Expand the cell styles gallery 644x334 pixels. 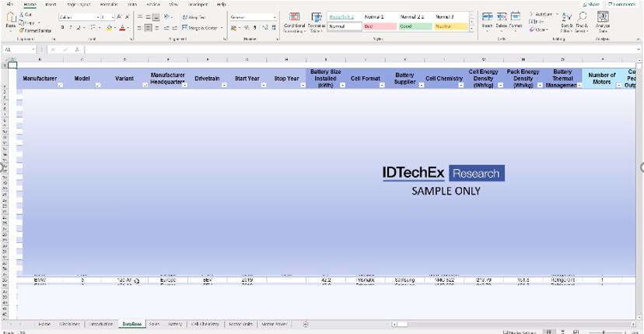click(x=471, y=27)
